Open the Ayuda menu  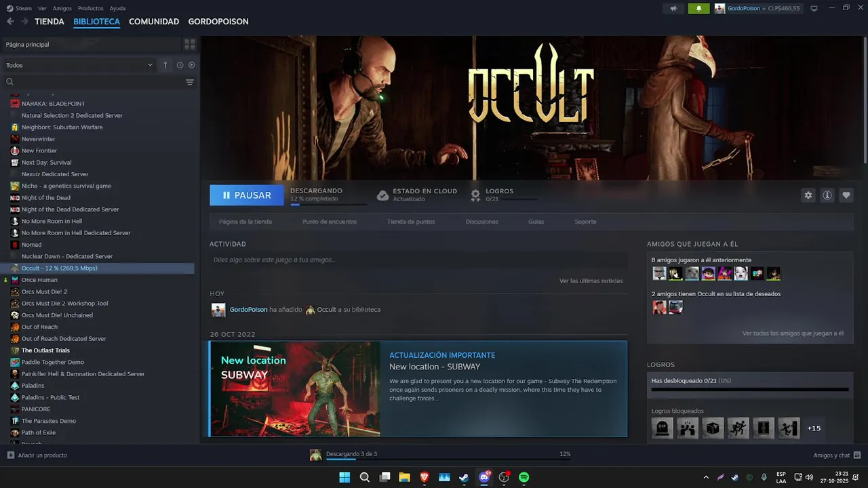(x=117, y=8)
